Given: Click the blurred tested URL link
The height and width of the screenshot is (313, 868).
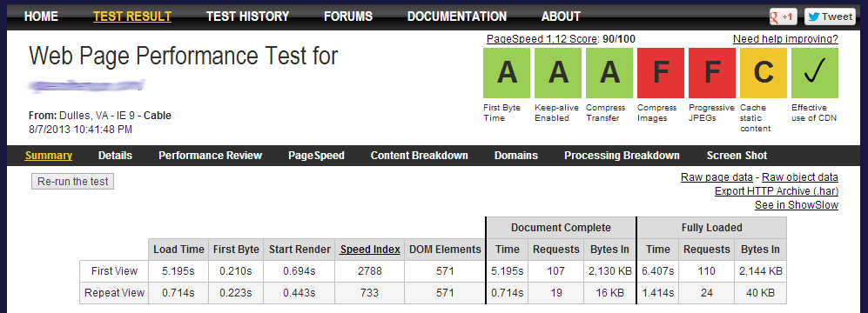Looking at the screenshot, I should (x=86, y=85).
